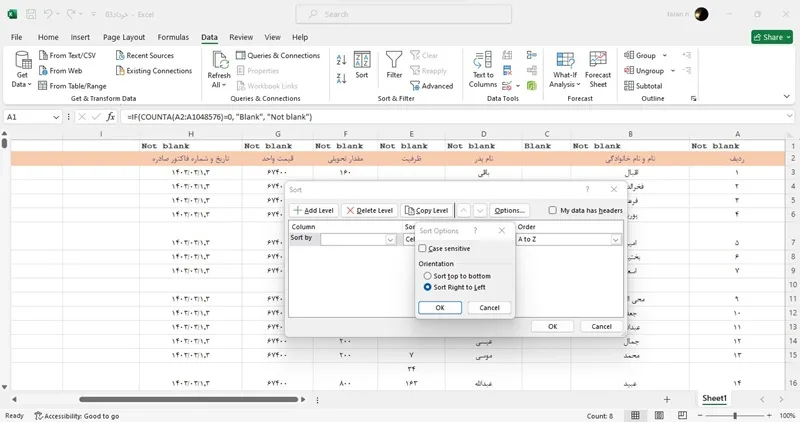The width and height of the screenshot is (800, 422).
Task: Click the Filter funnel icon
Action: [393, 60]
